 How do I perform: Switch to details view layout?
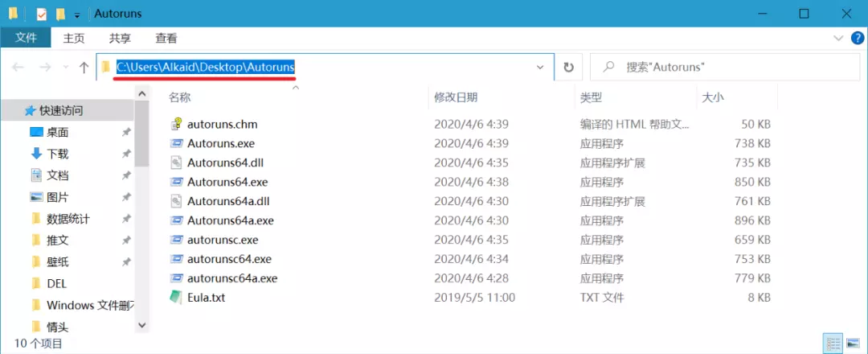[x=833, y=344]
